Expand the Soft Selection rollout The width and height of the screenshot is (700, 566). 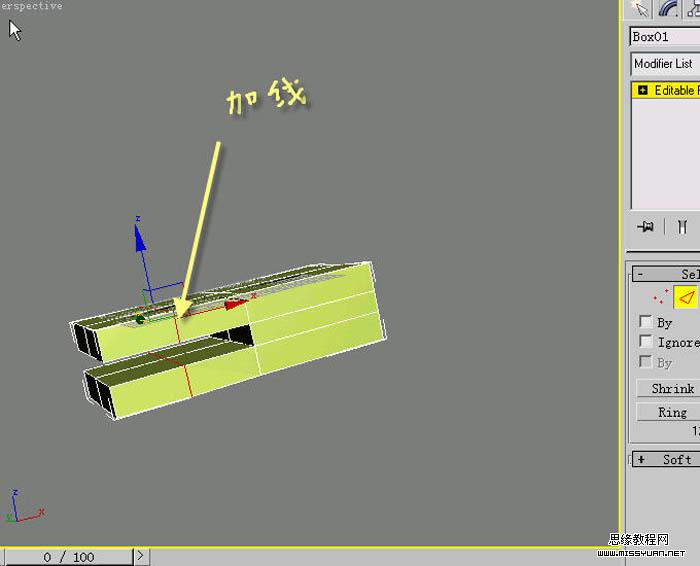(666, 459)
